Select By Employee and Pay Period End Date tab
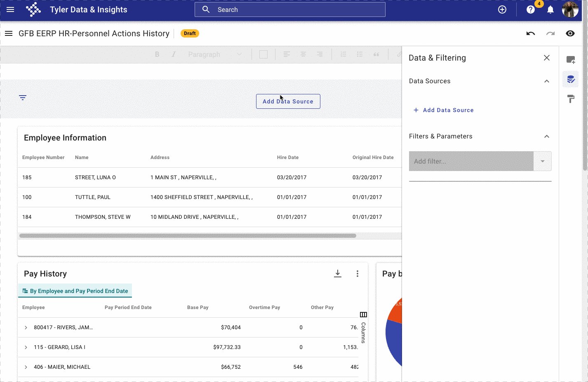This screenshot has height=382, width=588. click(75, 291)
